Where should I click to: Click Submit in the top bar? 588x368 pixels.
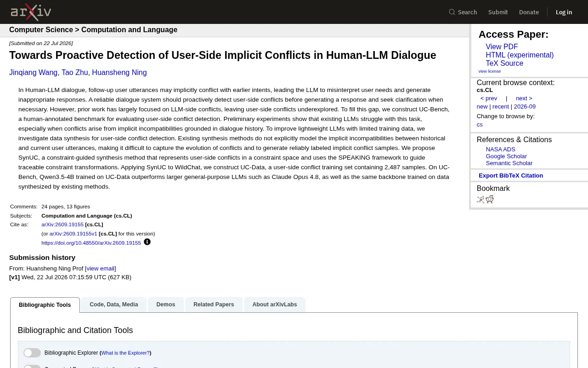tap(498, 12)
